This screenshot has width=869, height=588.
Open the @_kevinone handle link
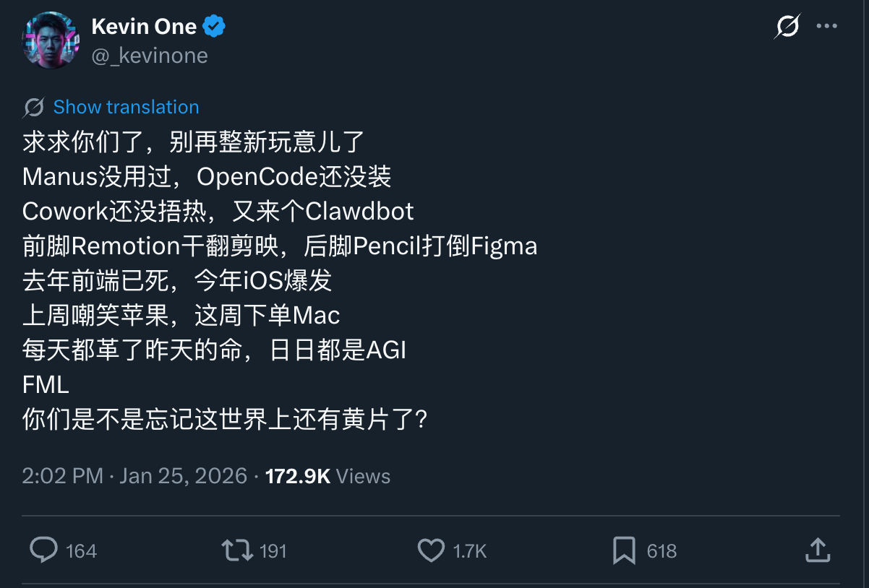click(150, 56)
